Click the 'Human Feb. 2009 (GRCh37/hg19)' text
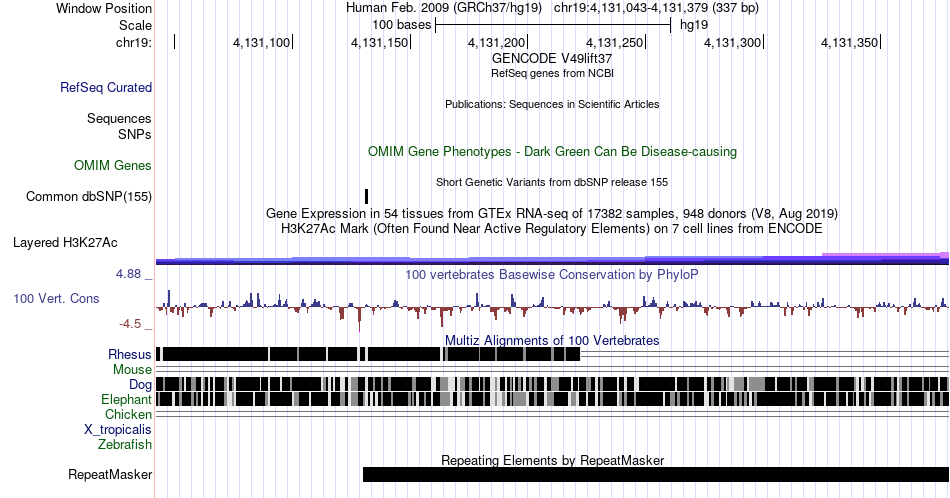This screenshot has width=950, height=498. coord(443,8)
